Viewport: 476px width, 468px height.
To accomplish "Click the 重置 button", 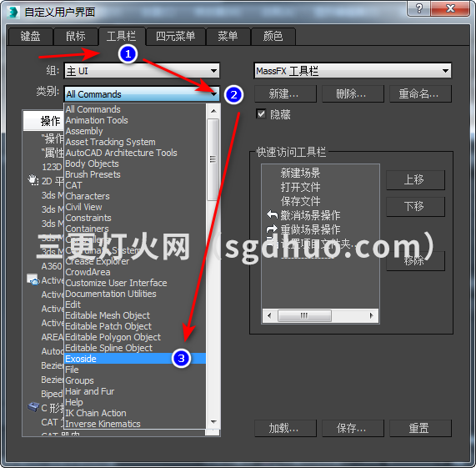I will click(420, 428).
